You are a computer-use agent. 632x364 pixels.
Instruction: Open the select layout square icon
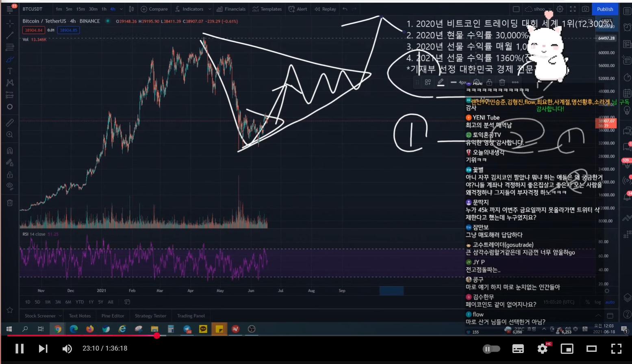pyautogui.click(x=516, y=9)
